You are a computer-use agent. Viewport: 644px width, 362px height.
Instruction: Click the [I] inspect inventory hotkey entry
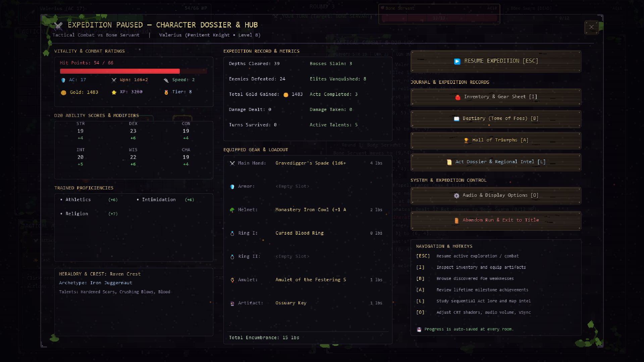[x=471, y=267]
